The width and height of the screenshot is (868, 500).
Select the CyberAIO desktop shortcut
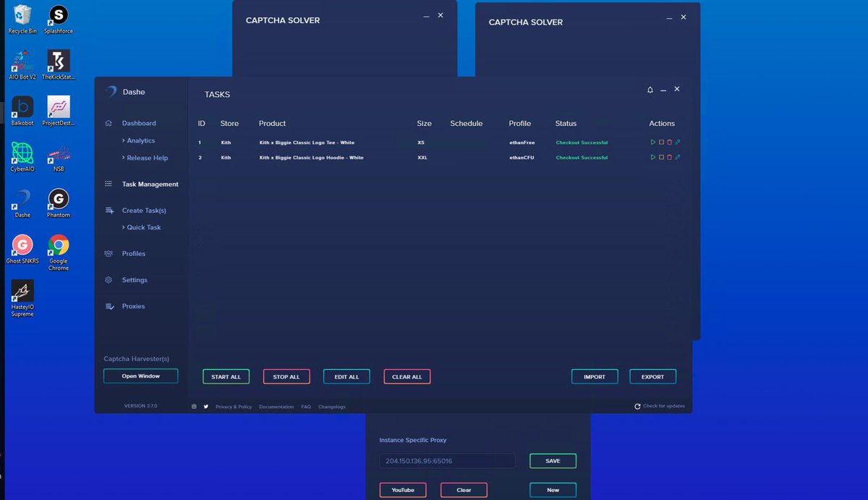[22, 156]
